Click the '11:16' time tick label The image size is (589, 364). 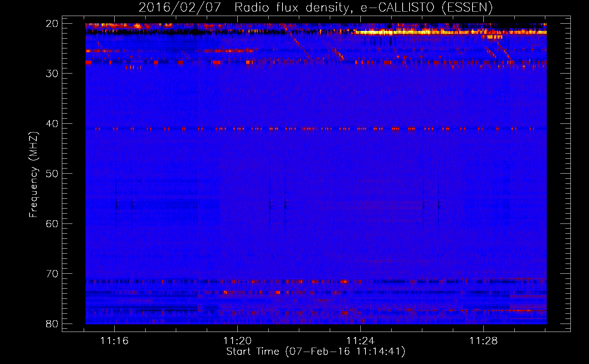[114, 341]
